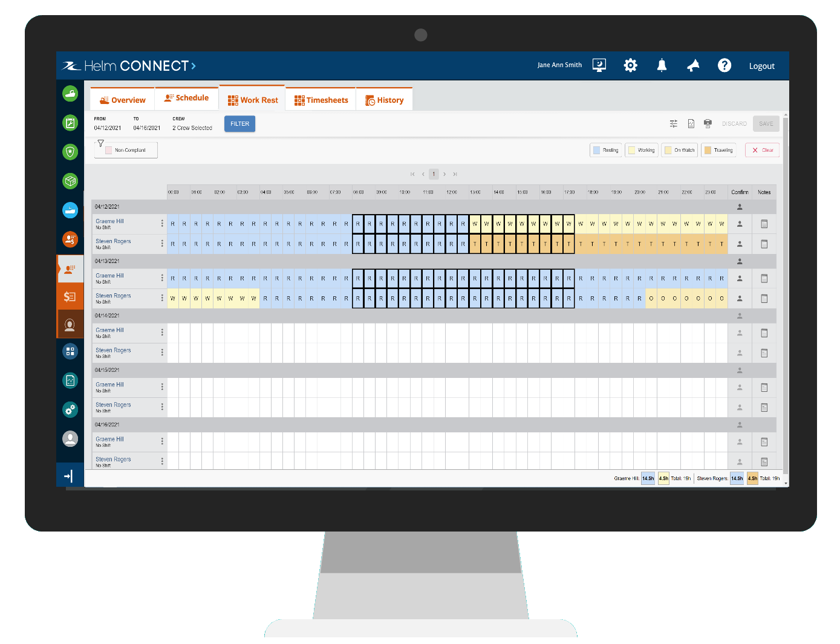The width and height of the screenshot is (840, 644).
Task: Enable the Traveling legend filter
Action: tap(718, 149)
